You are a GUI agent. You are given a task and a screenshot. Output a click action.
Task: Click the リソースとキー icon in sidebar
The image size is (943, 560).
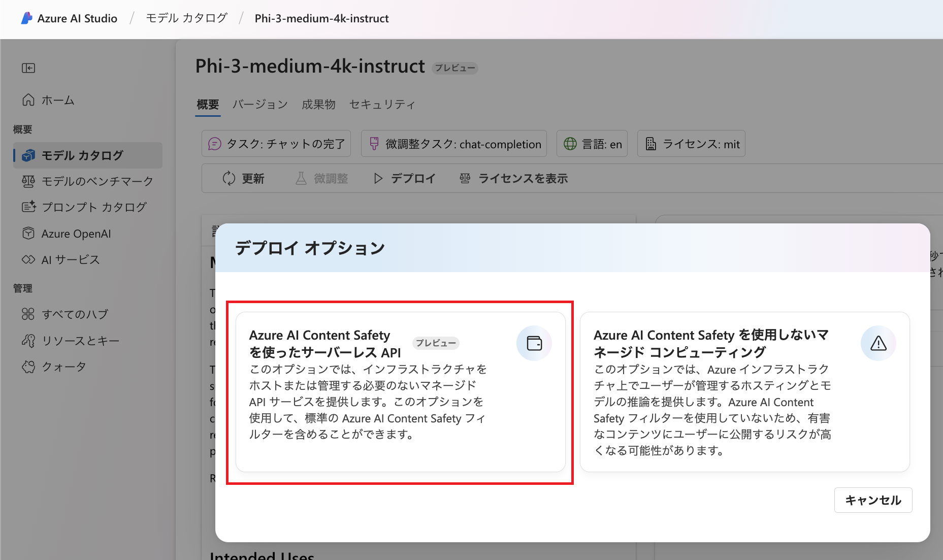(28, 341)
